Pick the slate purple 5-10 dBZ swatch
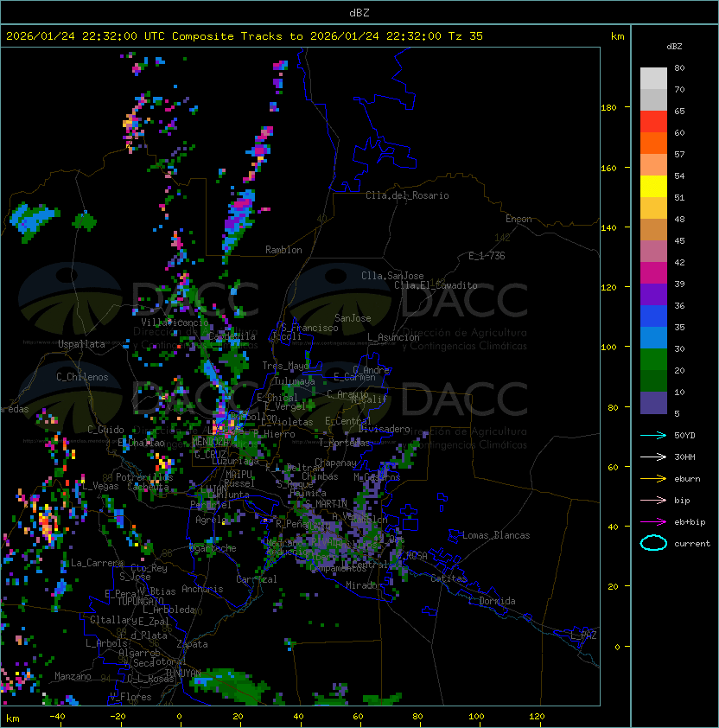Image resolution: width=719 pixels, height=728 pixels. pyautogui.click(x=653, y=403)
